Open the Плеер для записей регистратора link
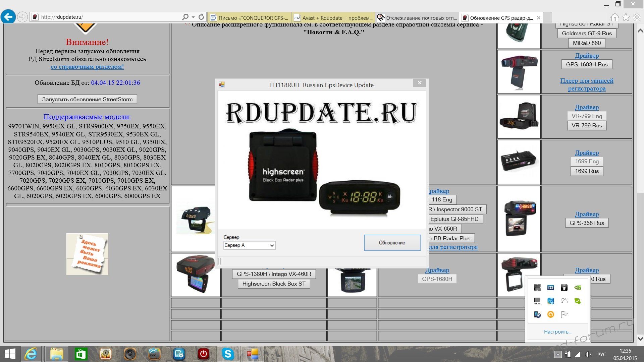The height and width of the screenshot is (362, 644). coord(587,84)
